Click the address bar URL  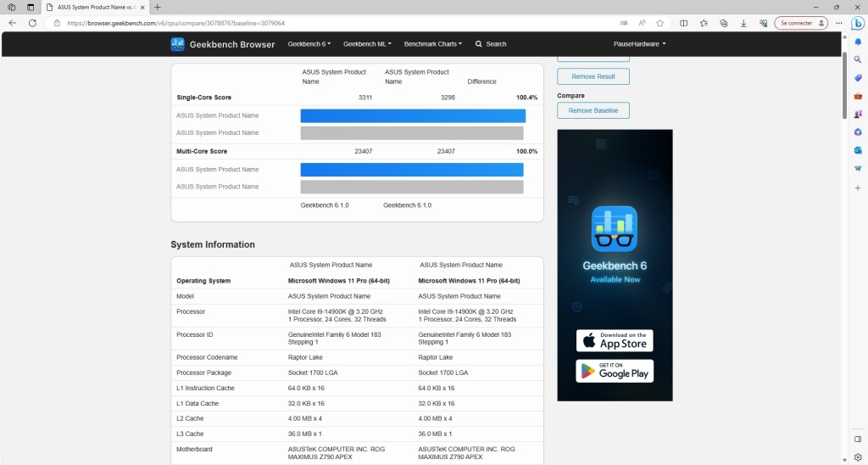pyautogui.click(x=176, y=23)
